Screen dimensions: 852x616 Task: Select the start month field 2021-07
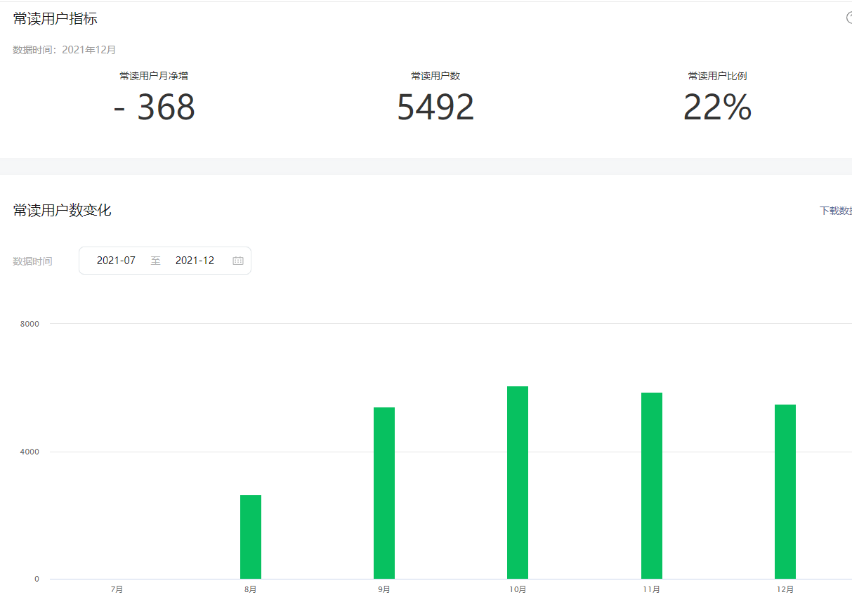(x=116, y=261)
